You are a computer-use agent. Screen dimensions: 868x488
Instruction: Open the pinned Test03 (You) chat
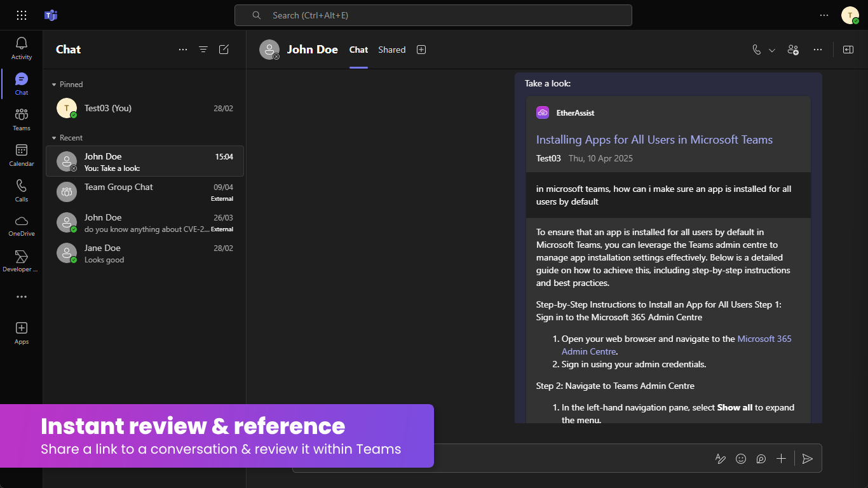pos(145,108)
